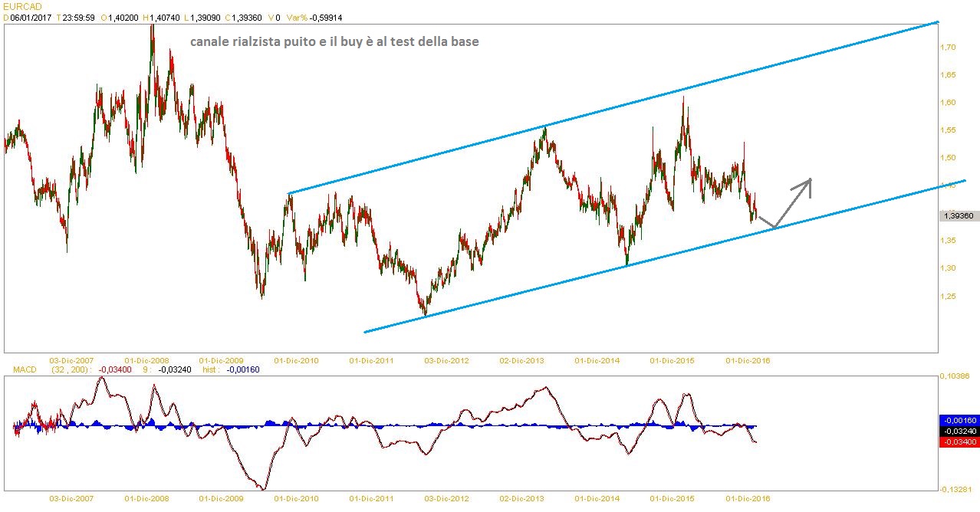The height and width of the screenshot is (512, 980).
Task: Select the blue MACD histogram value box
Action: [x=957, y=420]
